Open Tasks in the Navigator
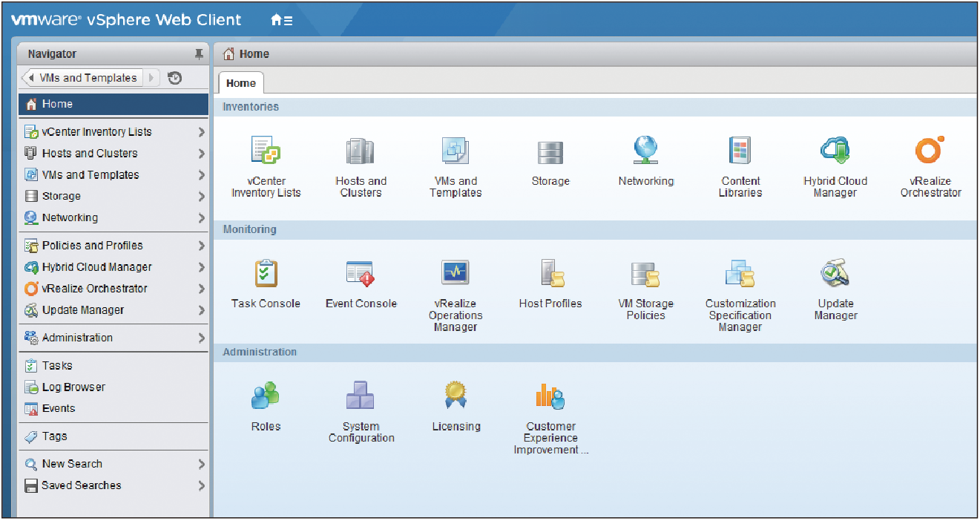The image size is (980, 521). point(113,366)
